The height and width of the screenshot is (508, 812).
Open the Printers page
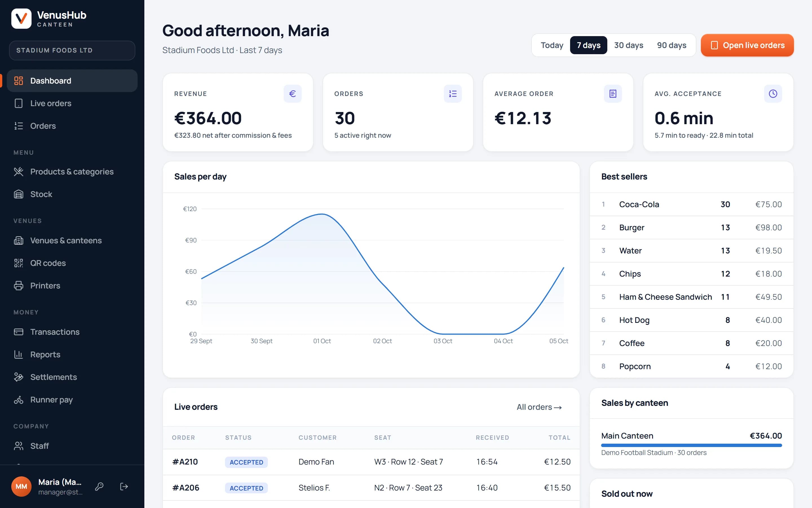(72, 286)
